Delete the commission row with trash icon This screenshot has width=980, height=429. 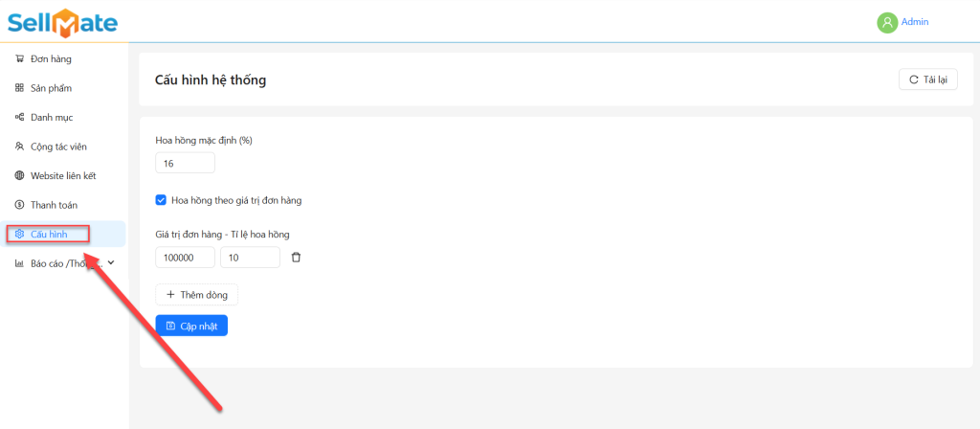click(296, 258)
